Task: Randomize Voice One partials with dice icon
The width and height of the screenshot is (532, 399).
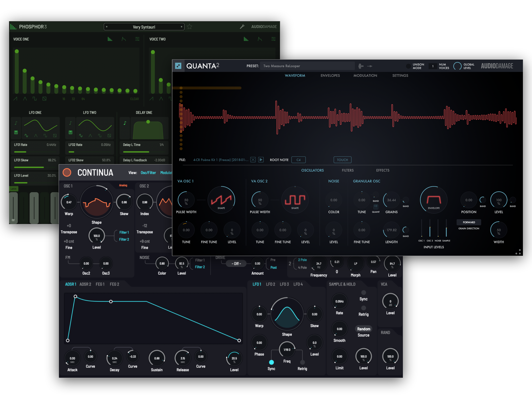Action: point(44,99)
